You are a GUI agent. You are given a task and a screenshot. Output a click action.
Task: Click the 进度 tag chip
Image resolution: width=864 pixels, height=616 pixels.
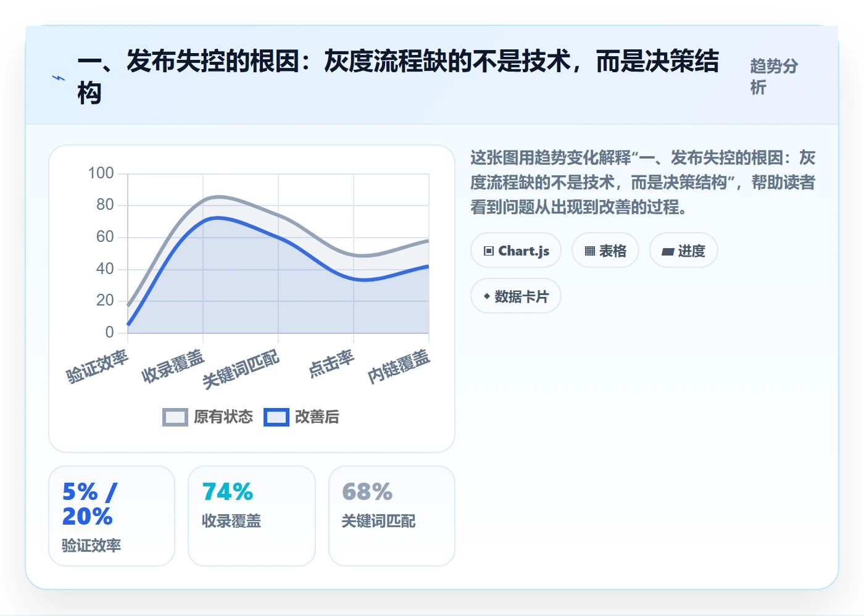pyautogui.click(x=683, y=251)
